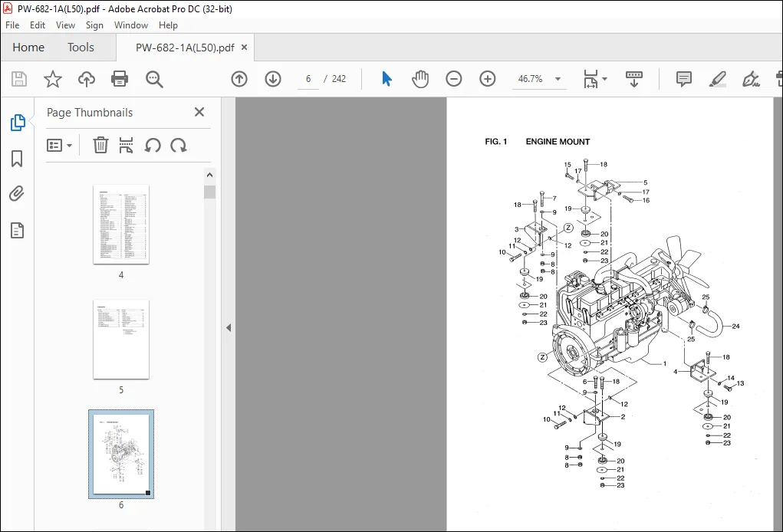Open the View menu
Viewport: 783px width, 532px height.
pyautogui.click(x=65, y=25)
